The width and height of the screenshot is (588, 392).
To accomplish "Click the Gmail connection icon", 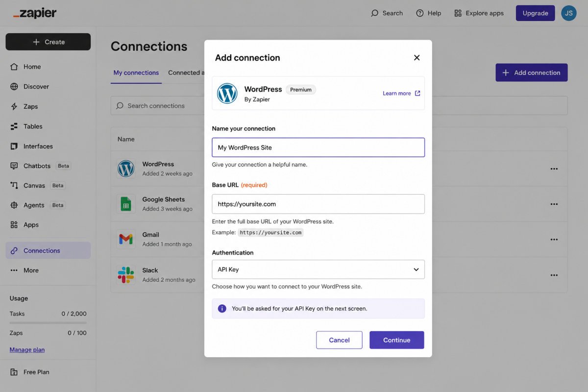I will [126, 239].
